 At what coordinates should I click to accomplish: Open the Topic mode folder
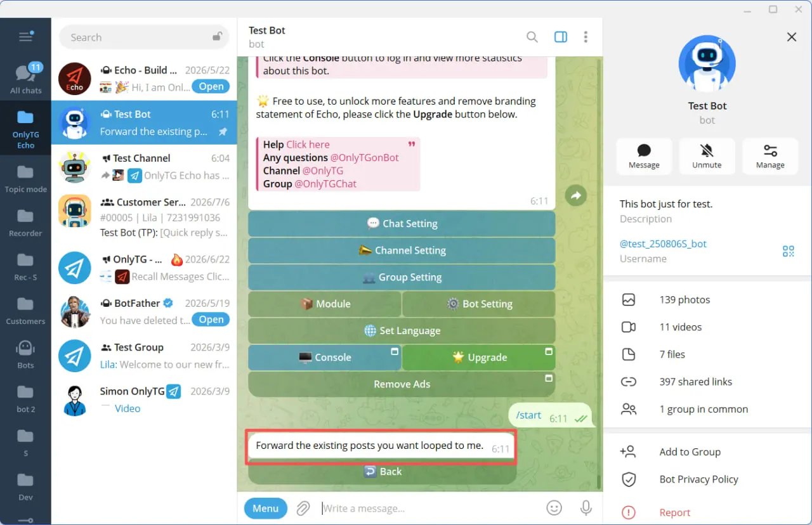click(25, 178)
